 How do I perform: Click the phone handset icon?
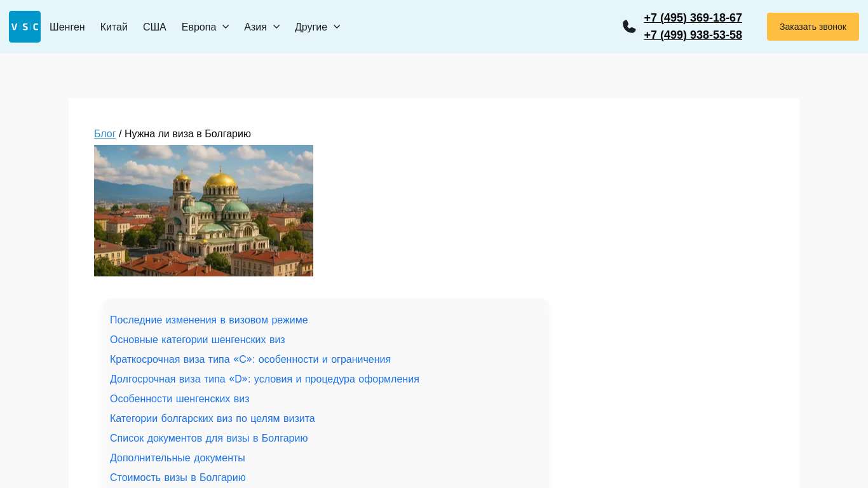click(x=629, y=27)
